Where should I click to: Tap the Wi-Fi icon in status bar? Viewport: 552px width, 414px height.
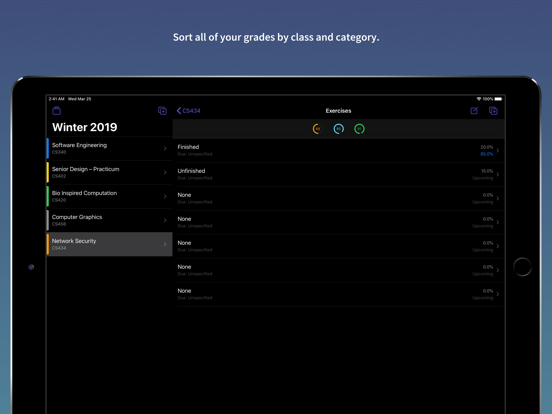479,99
